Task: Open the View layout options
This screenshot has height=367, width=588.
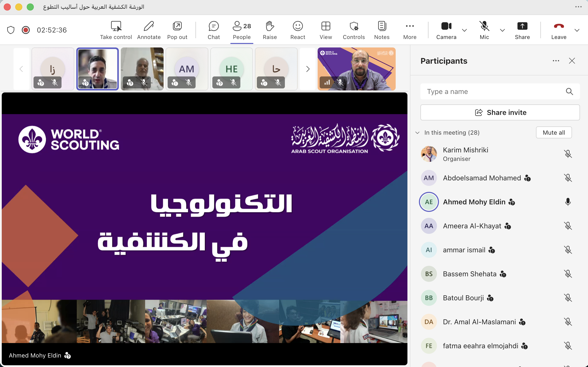Action: [326, 30]
